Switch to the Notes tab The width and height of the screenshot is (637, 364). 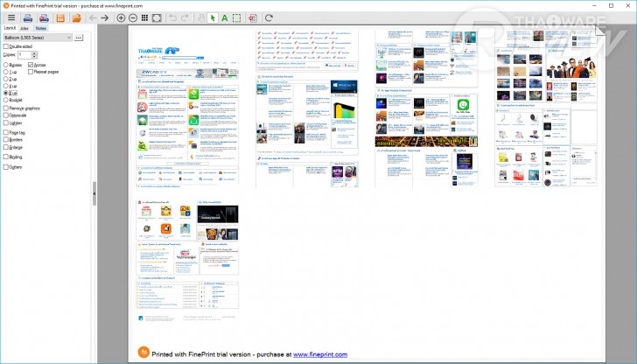(x=40, y=28)
